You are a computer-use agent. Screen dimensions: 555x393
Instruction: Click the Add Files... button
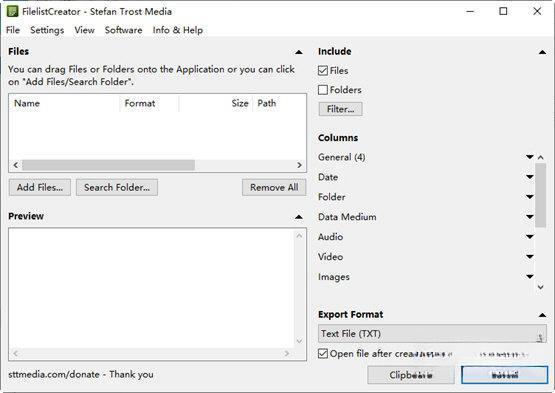[x=40, y=187]
